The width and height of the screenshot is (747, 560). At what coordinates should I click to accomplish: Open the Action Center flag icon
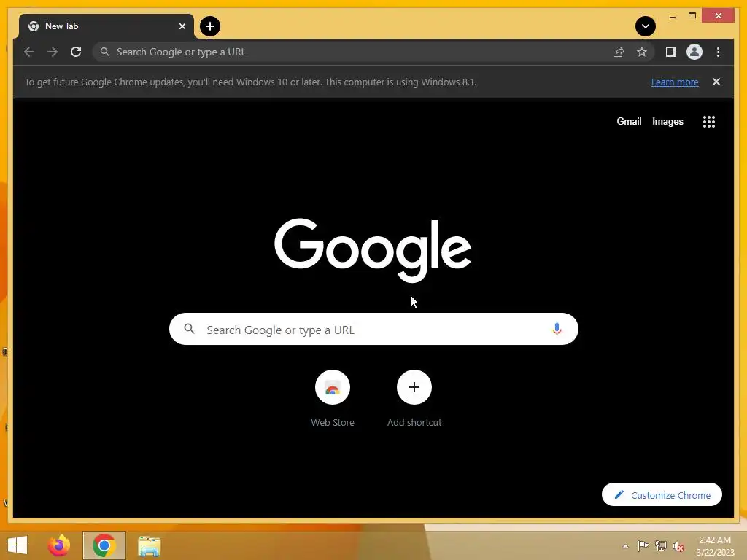coord(643,546)
